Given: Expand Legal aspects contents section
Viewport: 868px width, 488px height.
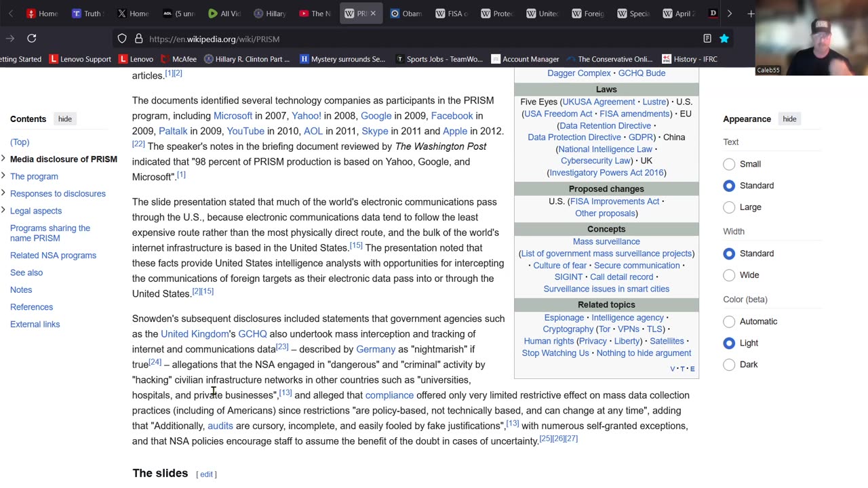Looking at the screenshot, I should point(3,211).
